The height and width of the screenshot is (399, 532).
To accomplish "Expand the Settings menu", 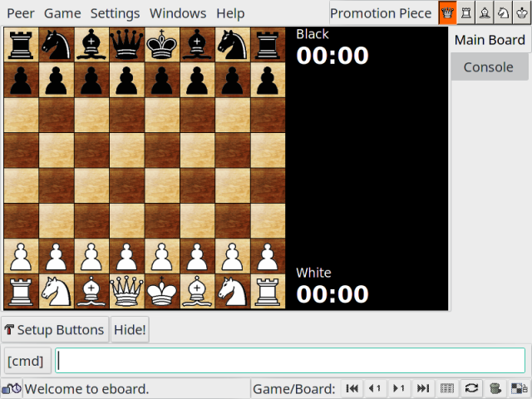I will click(115, 13).
